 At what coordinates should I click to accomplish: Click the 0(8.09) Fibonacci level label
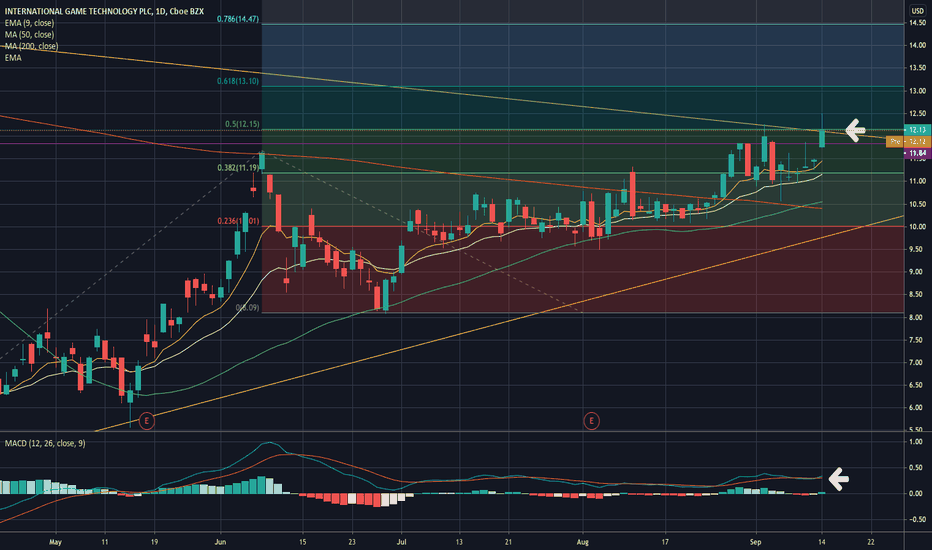click(247, 307)
